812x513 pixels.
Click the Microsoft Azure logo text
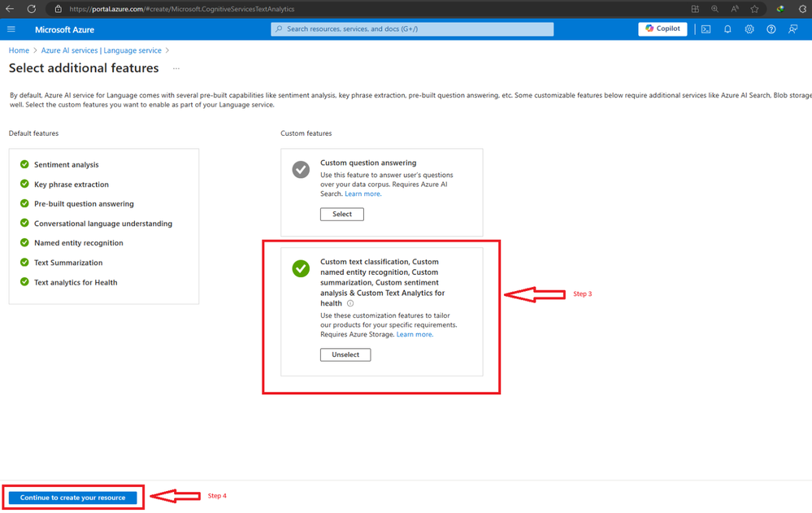[x=65, y=29]
